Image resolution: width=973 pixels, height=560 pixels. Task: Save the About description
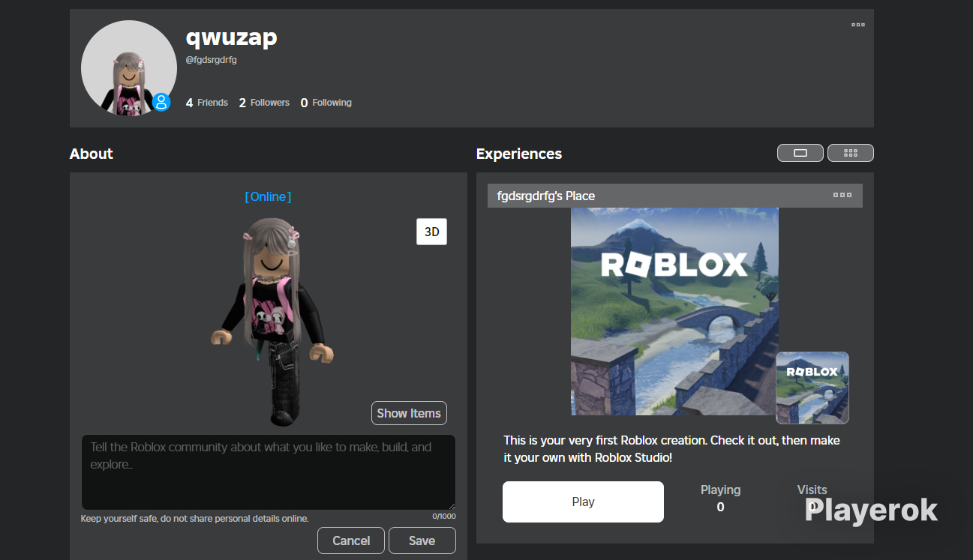[x=422, y=541]
